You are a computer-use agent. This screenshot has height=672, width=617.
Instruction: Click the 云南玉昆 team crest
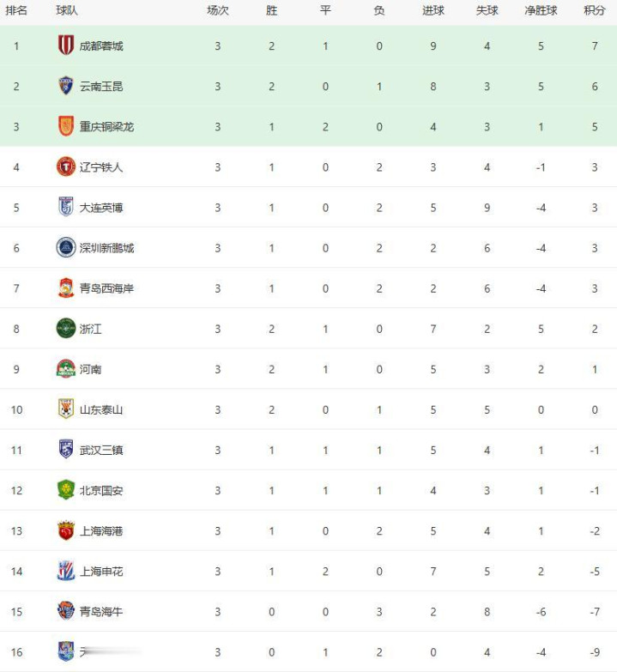point(66,86)
